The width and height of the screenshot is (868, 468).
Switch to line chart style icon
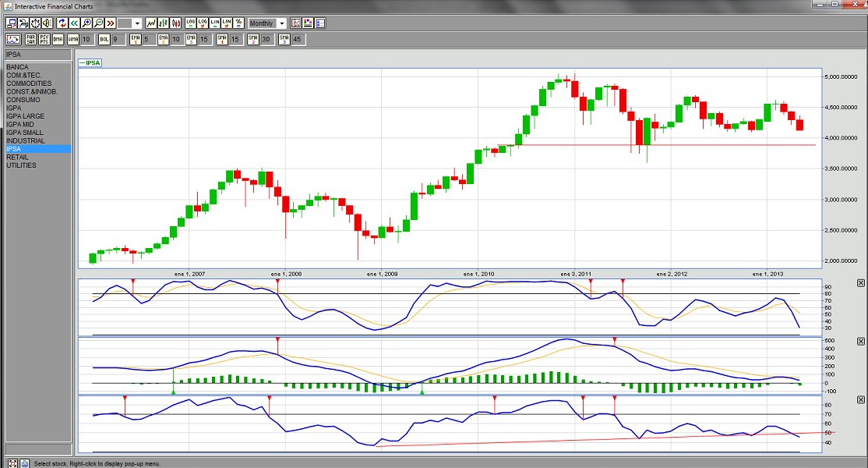[151, 23]
